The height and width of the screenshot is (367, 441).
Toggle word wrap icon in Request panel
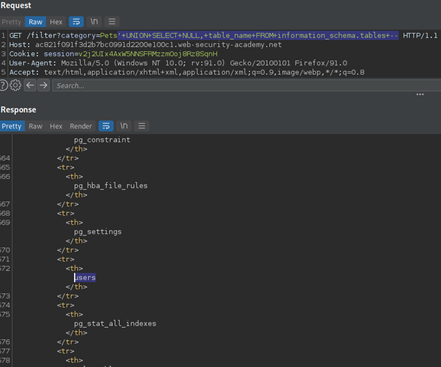76,22
